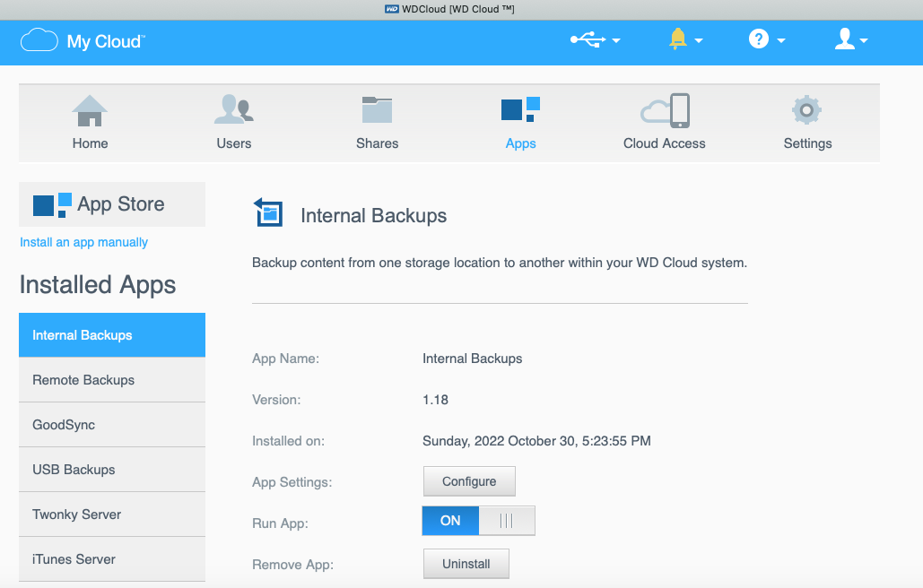Select GoodSync in Installed Apps
The image size is (923, 588).
pyautogui.click(x=112, y=425)
